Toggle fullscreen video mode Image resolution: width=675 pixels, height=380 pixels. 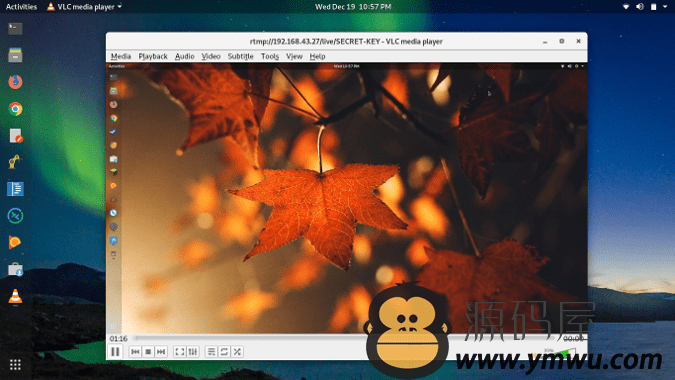180,352
